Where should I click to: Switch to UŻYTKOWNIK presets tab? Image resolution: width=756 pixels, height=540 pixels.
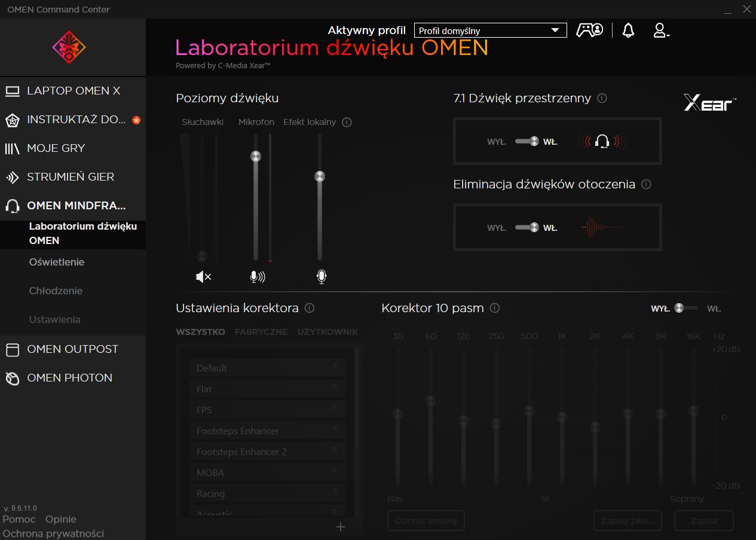pyautogui.click(x=328, y=332)
